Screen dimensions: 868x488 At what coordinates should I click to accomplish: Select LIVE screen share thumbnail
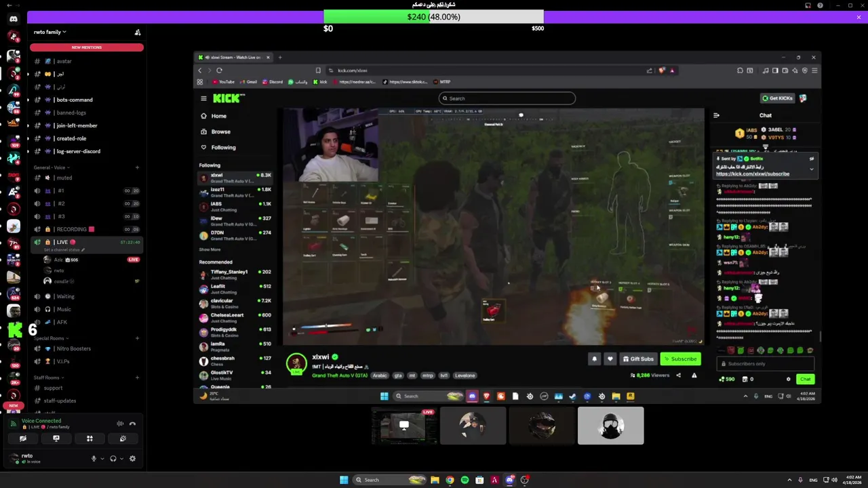404,426
